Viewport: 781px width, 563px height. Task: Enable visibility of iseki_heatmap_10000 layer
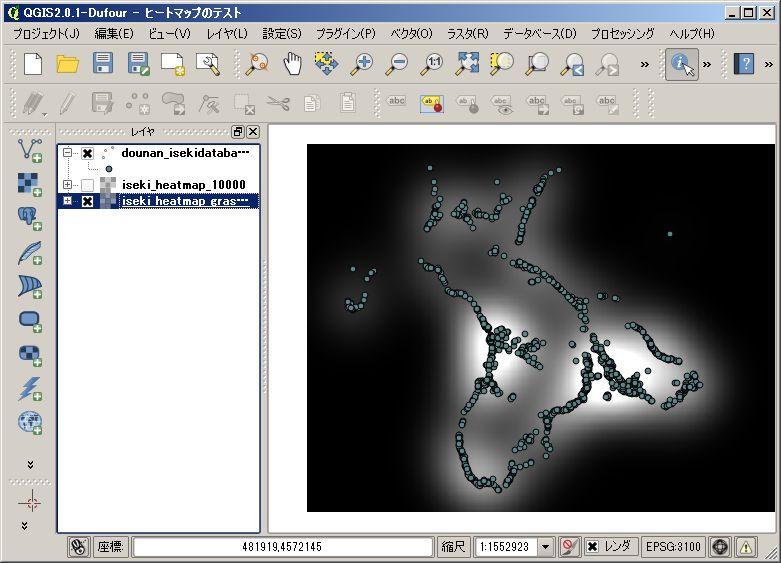coord(87,185)
